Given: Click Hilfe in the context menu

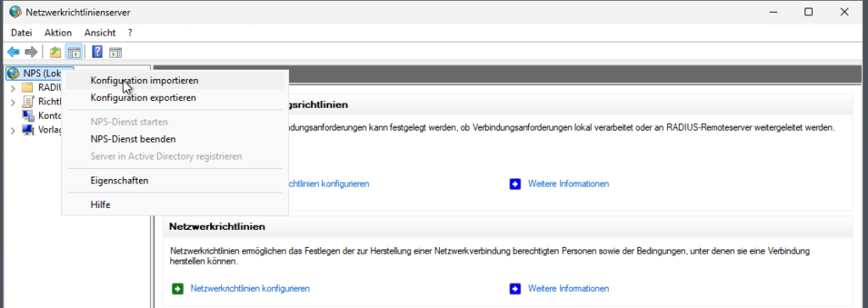Looking at the screenshot, I should click(175, 205).
